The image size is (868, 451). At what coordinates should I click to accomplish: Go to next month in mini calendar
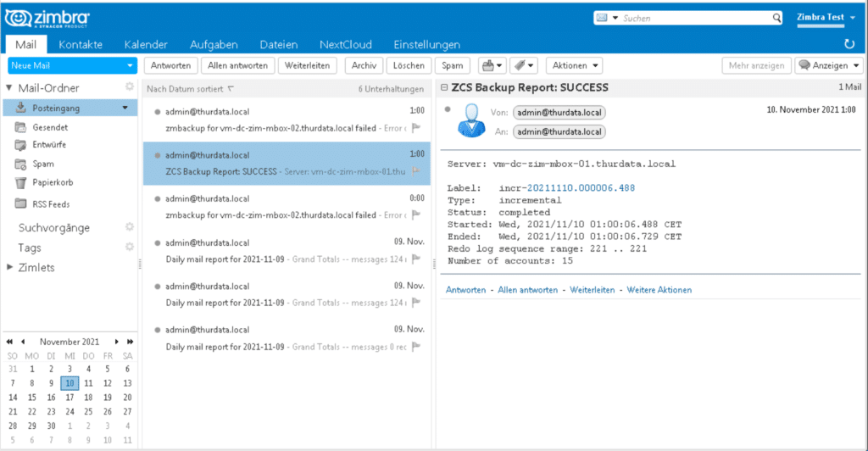pyautogui.click(x=116, y=342)
